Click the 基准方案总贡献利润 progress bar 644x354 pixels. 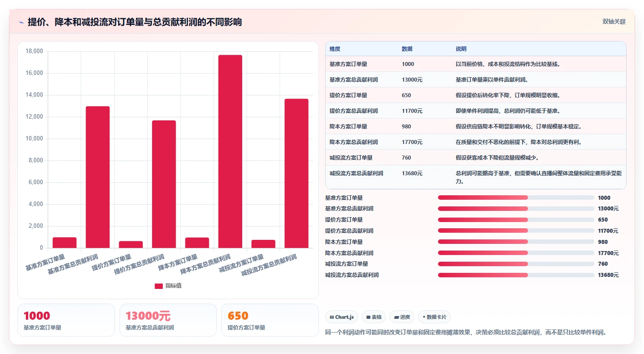(x=516, y=209)
